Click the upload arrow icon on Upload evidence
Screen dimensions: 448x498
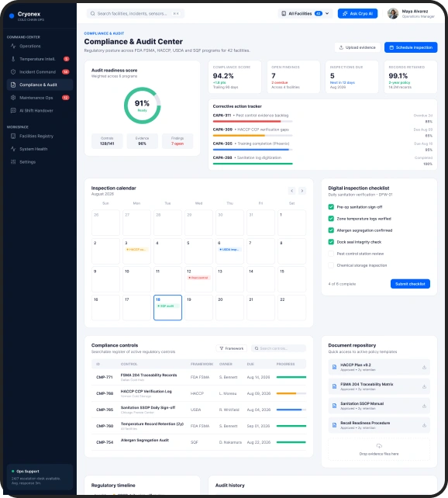(x=341, y=47)
